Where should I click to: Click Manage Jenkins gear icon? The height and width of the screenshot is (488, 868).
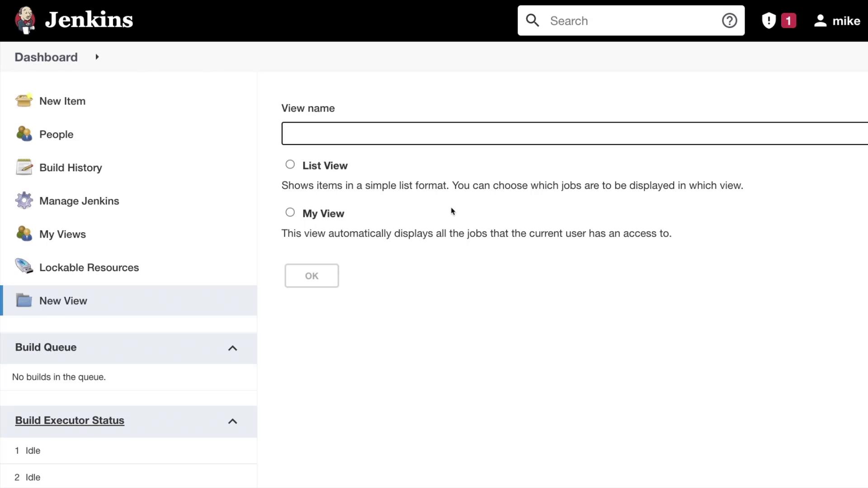24,201
